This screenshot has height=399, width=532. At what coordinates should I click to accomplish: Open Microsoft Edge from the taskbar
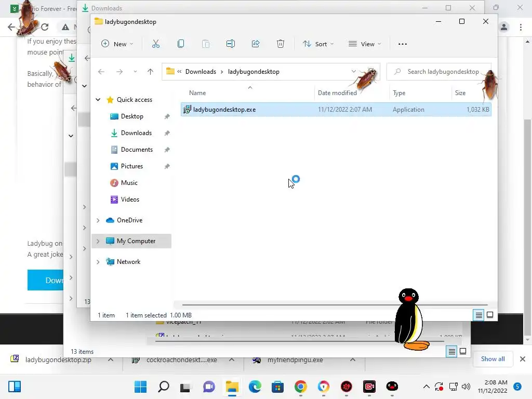click(255, 387)
